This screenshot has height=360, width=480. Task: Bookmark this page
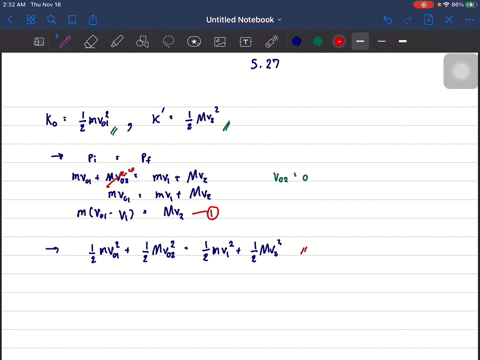[72, 20]
